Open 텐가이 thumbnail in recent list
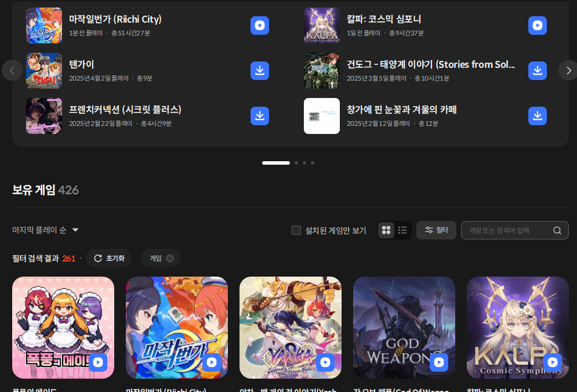The height and width of the screenshot is (392, 577). [44, 71]
